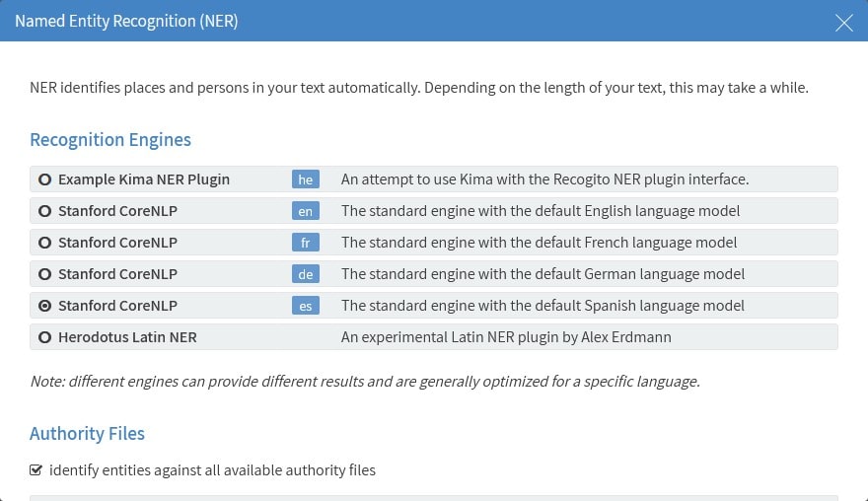The width and height of the screenshot is (868, 501).
Task: Click the 'fr' language badge
Action: click(x=306, y=243)
